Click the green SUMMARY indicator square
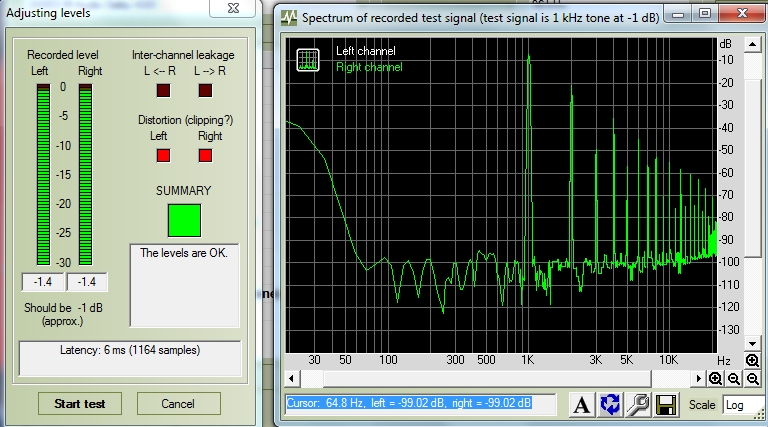 (184, 220)
